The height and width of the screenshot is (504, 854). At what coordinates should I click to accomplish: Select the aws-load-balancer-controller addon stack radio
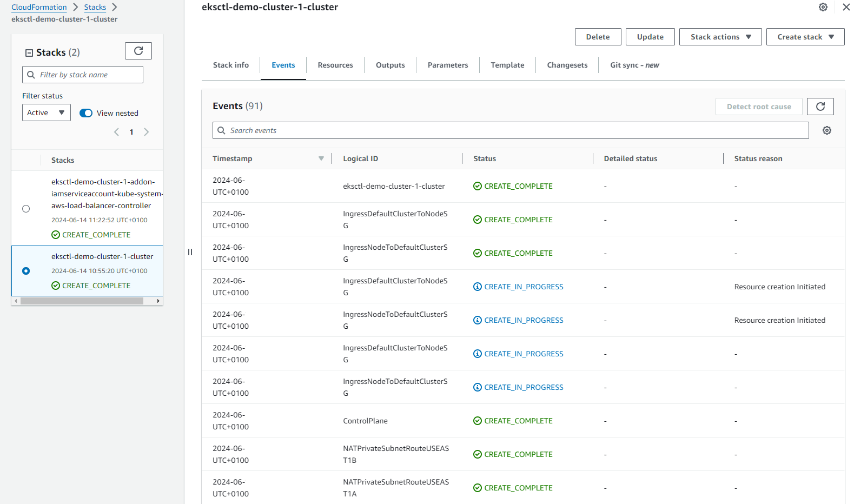[26, 209]
